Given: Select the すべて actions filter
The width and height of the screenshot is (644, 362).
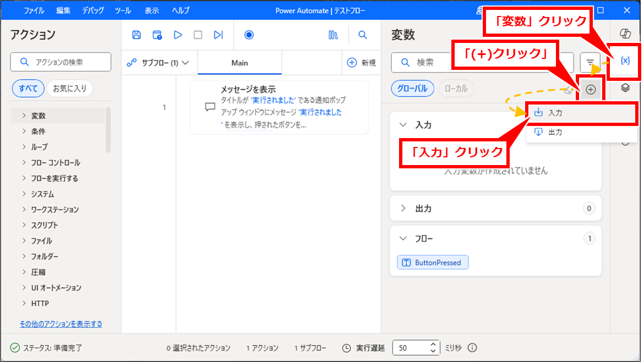Looking at the screenshot, I should tap(28, 89).
